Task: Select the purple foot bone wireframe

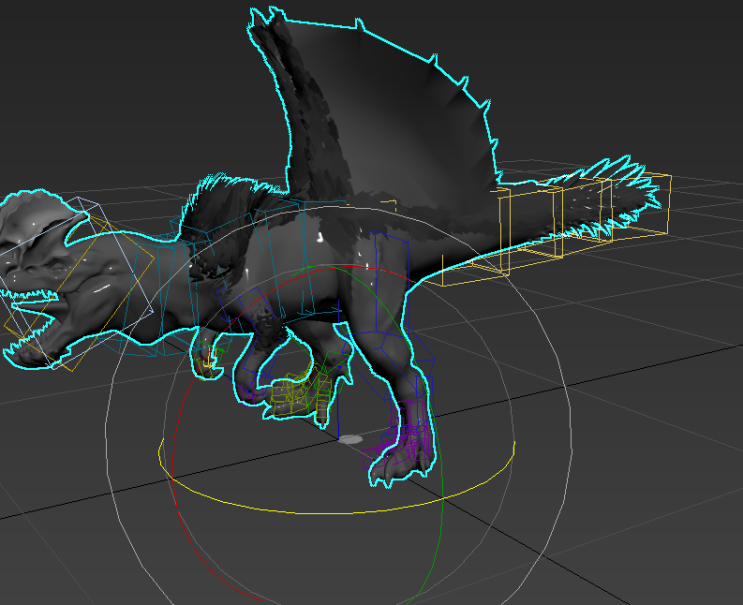Action: [403, 438]
